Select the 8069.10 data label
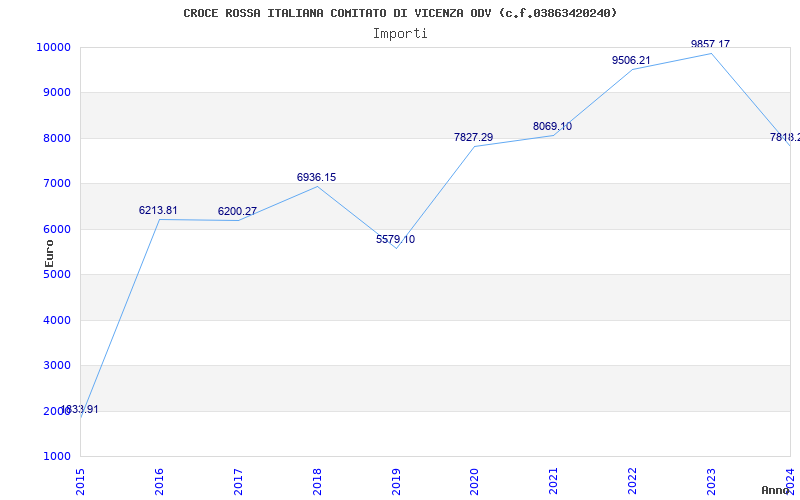This screenshot has width=800, height=500. (553, 126)
